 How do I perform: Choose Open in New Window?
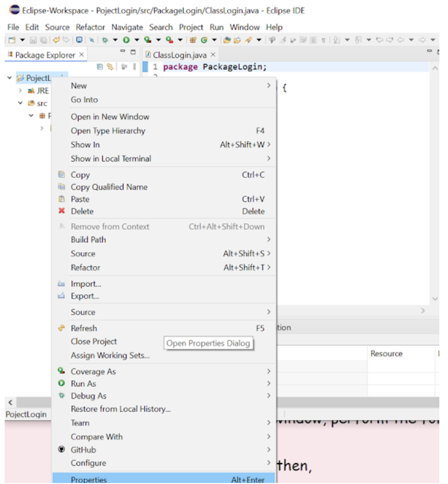(x=164, y=117)
